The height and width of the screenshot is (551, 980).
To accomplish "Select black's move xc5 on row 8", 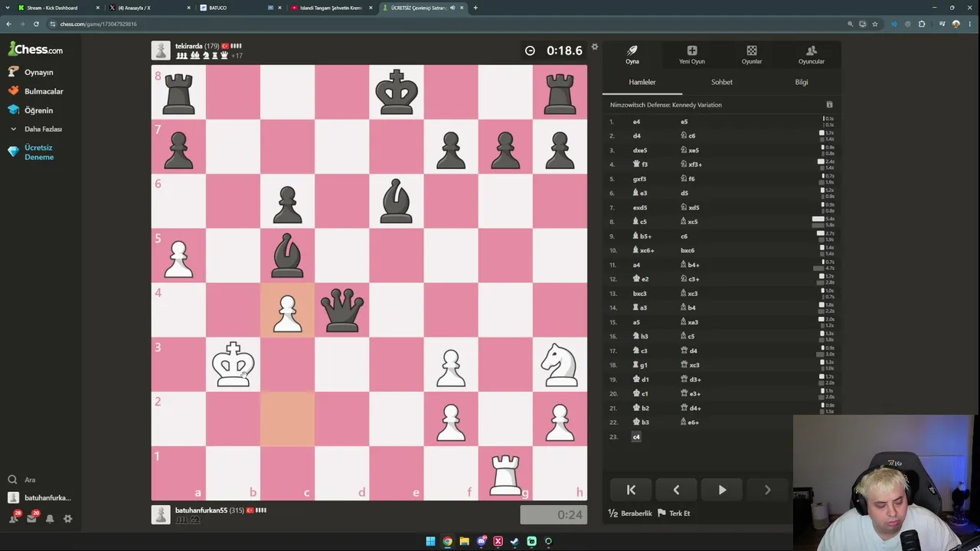I will [x=689, y=222].
